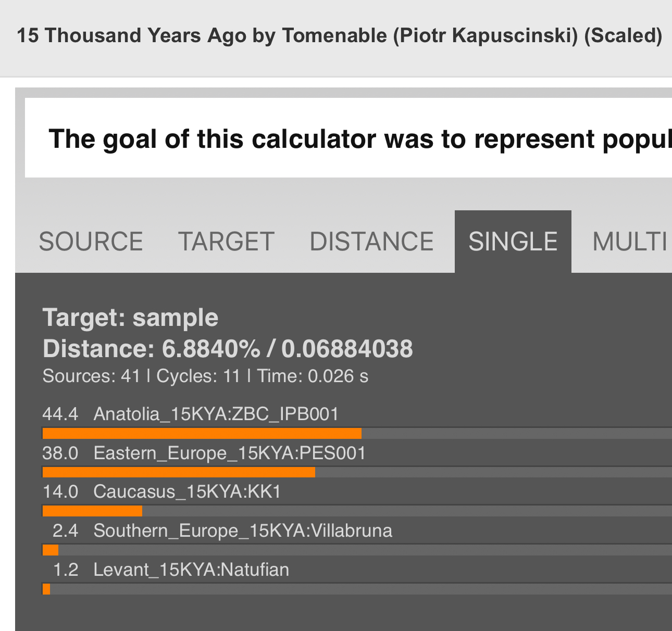Click the Caucasus_15KYA:KK1 result label

pos(187,491)
